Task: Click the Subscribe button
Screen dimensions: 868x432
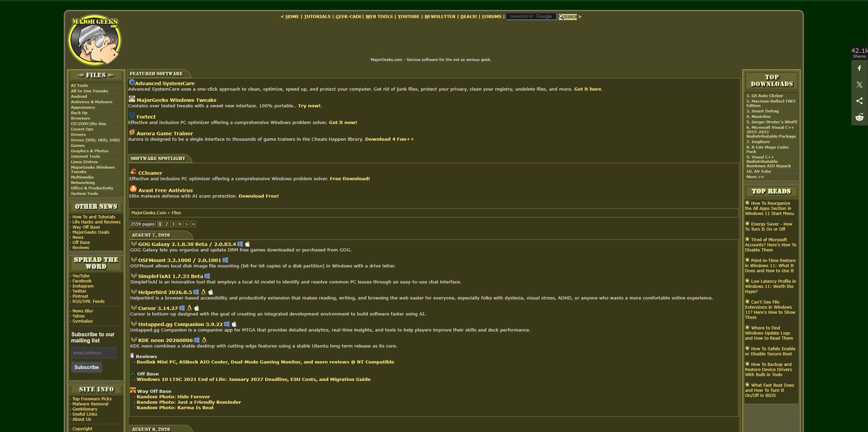Action: point(87,367)
